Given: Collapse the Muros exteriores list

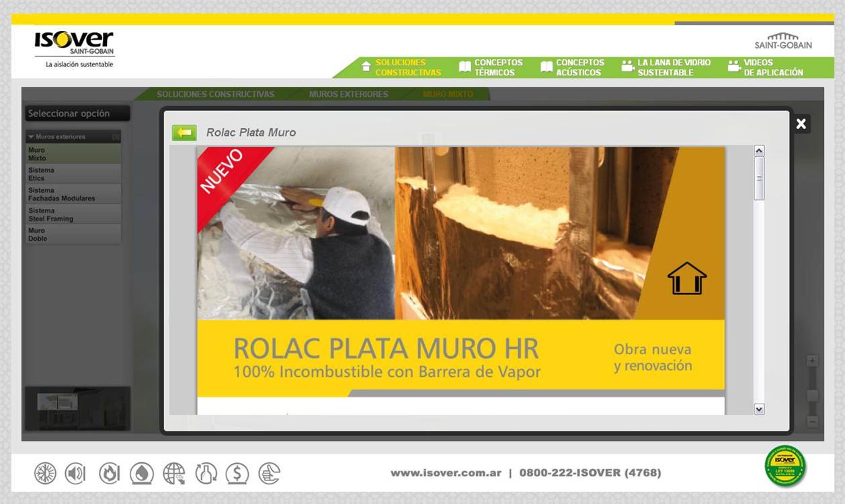Looking at the screenshot, I should [31, 137].
